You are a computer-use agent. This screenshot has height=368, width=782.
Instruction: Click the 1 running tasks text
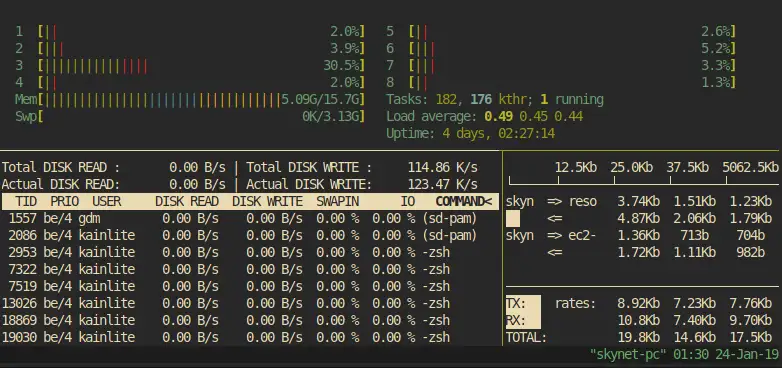click(572, 100)
